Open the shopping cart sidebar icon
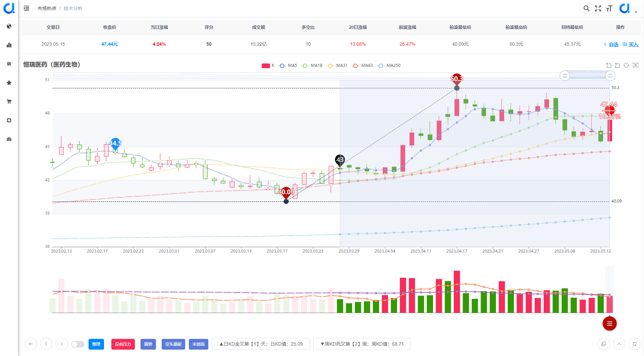Image resolution: width=644 pixels, height=356 pixels. click(x=9, y=101)
